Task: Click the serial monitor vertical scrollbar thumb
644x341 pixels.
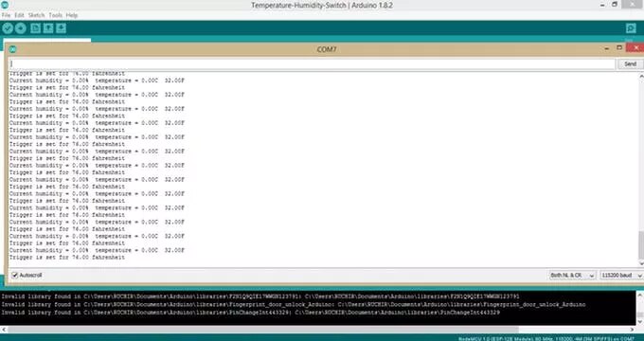Action: click(641, 244)
